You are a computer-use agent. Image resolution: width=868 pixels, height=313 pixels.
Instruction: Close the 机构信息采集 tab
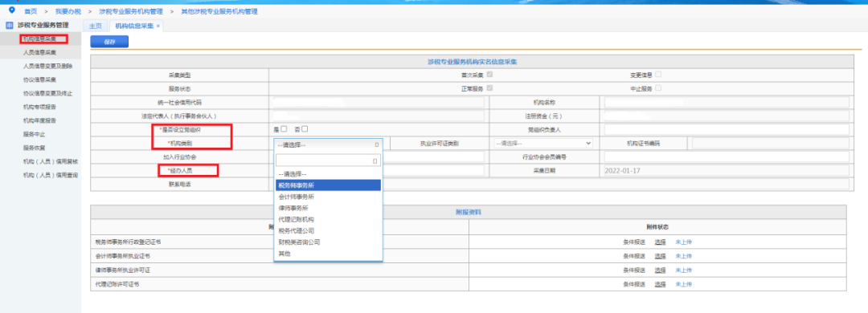pos(158,26)
